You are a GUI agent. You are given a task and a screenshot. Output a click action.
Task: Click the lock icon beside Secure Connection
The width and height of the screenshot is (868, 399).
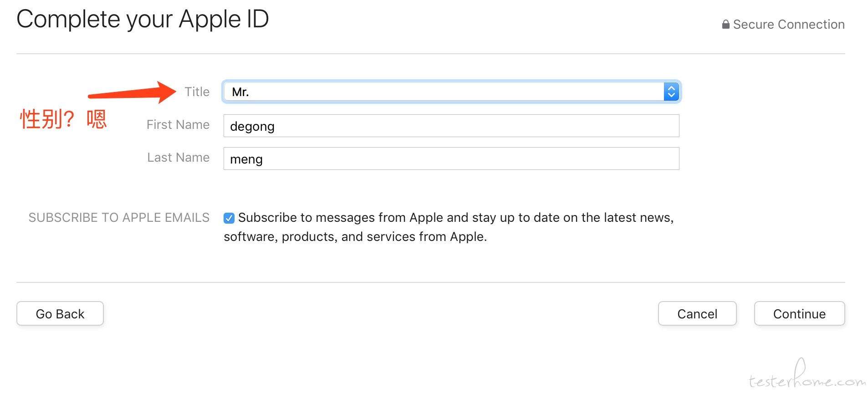725,25
